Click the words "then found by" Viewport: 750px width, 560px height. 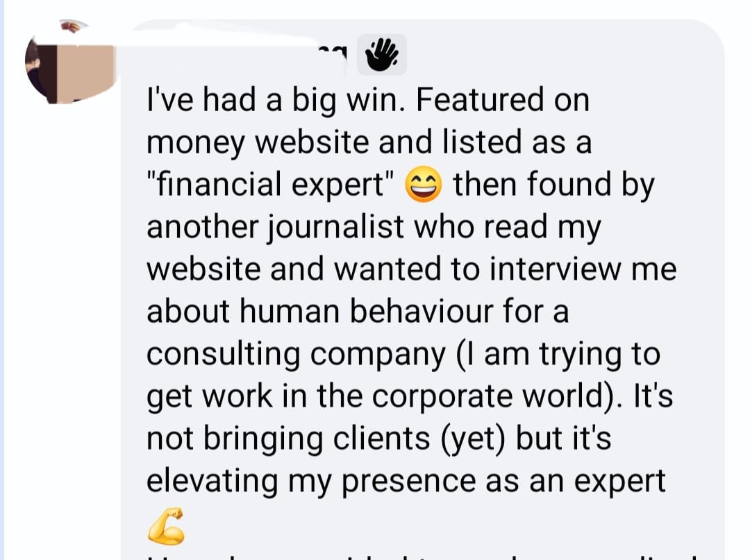tap(553, 185)
